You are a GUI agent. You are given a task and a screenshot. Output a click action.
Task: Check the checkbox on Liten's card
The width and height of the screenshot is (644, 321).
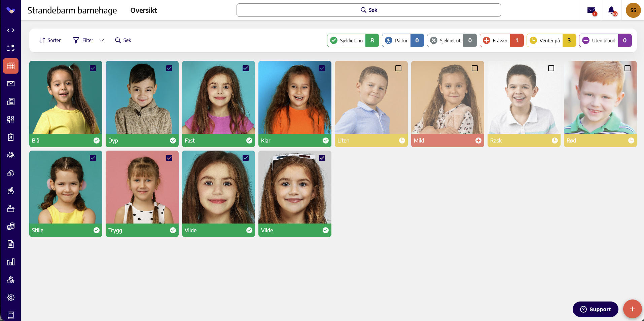click(398, 68)
